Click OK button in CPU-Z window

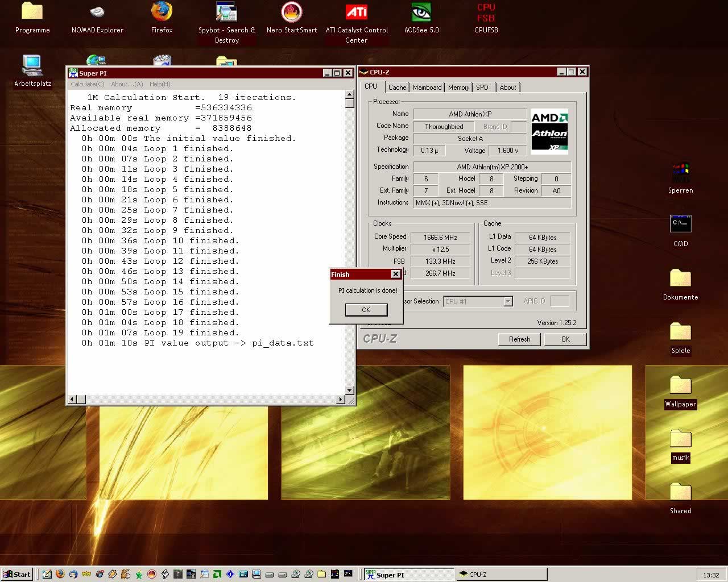click(565, 339)
